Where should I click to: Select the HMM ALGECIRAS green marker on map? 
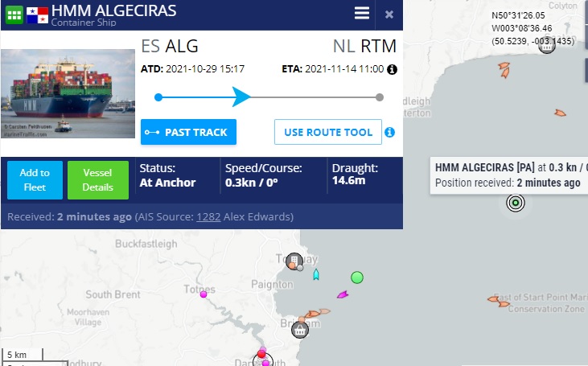click(x=515, y=203)
